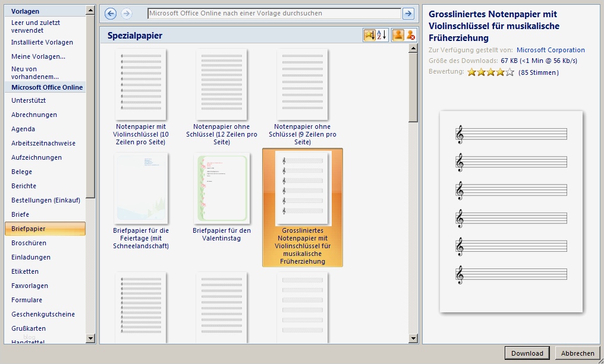Choose Briefpapier für den Valentinstag template
Screen dimensions: 604x364
222,188
